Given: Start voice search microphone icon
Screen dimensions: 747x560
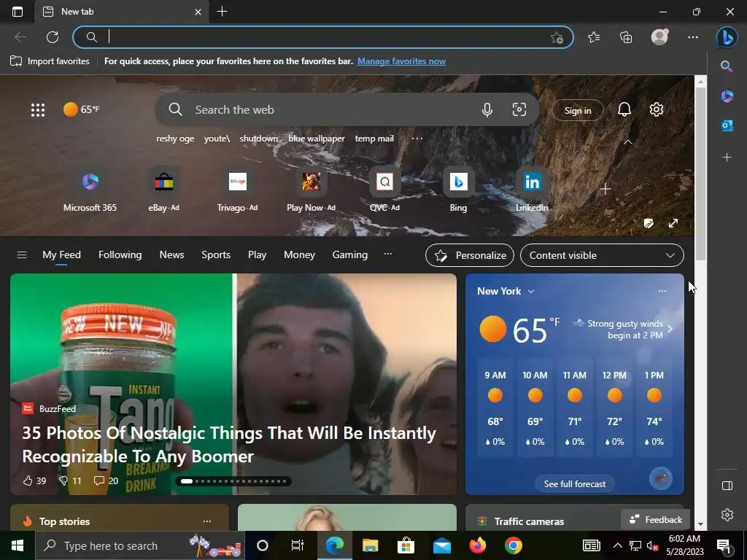Looking at the screenshot, I should (487, 110).
